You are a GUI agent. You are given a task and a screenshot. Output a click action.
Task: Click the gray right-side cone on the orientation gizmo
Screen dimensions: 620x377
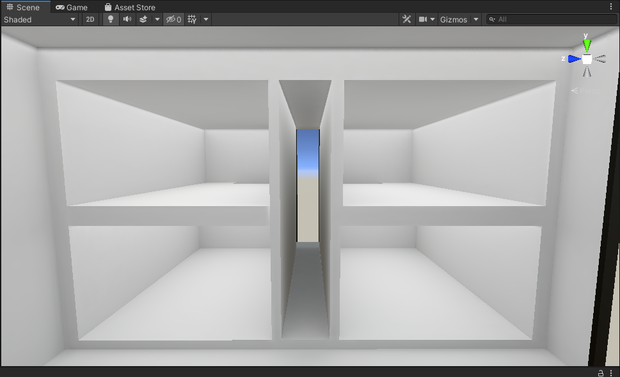coord(599,59)
